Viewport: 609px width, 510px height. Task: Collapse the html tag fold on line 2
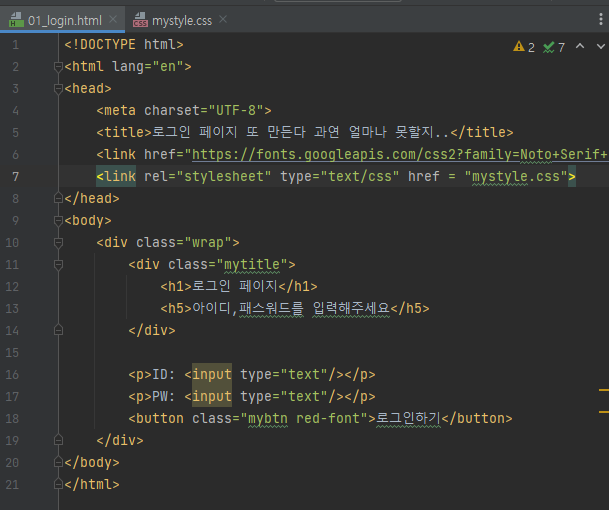pyautogui.click(x=58, y=67)
